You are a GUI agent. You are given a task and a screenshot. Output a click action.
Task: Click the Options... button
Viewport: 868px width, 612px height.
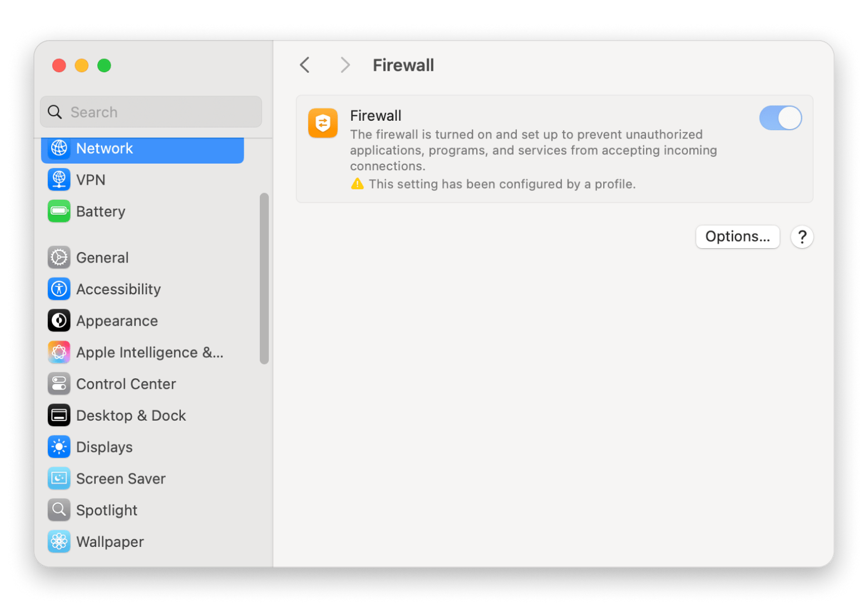[x=737, y=237]
